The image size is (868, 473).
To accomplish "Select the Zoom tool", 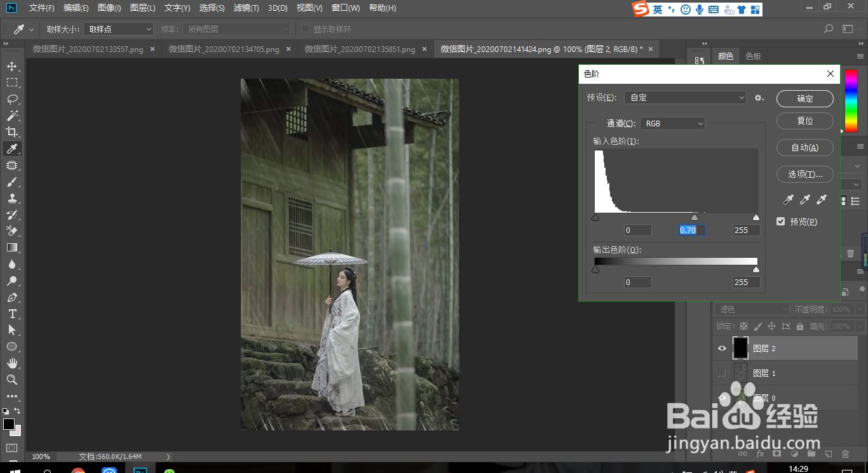I will click(11, 380).
